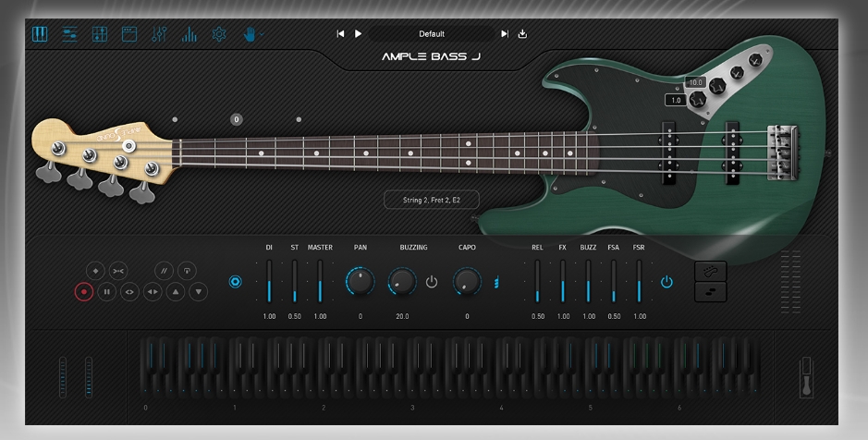Viewport: 868px width, 440px height.
Task: Toggle the red record-dot articulation button
Action: click(x=84, y=292)
